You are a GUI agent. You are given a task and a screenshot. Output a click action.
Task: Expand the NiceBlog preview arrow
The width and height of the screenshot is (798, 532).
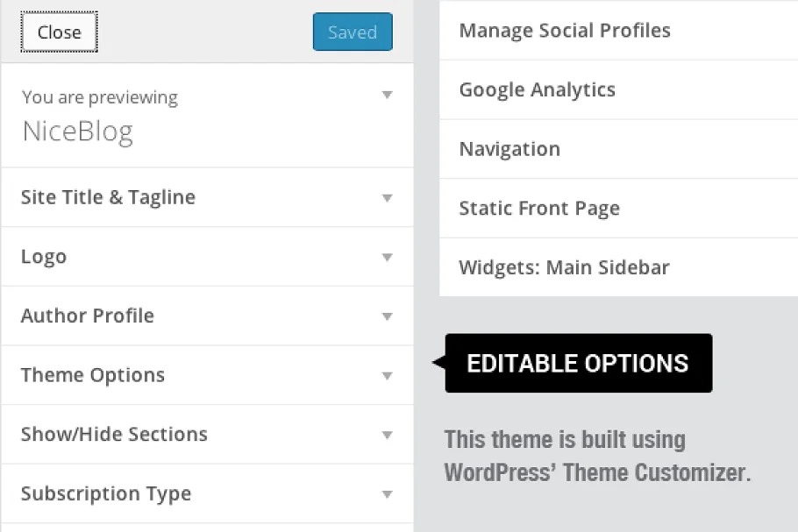388,95
